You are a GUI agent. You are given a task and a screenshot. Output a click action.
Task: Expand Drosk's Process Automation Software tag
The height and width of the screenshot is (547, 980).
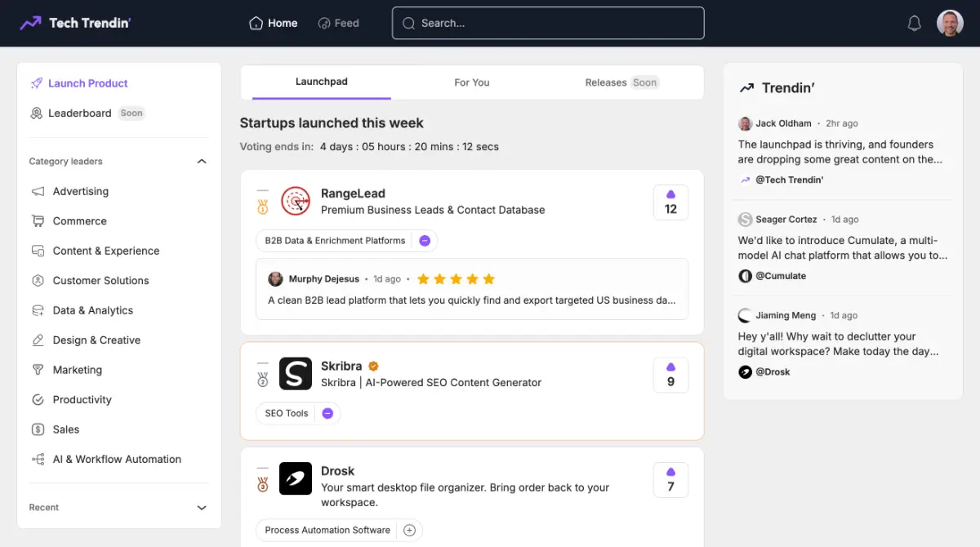[x=410, y=530]
